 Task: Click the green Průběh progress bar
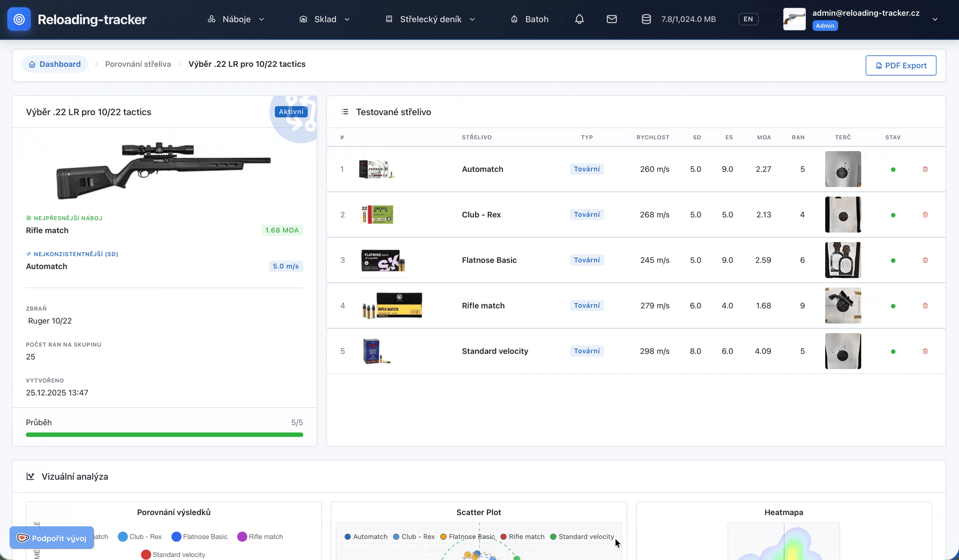[164, 435]
